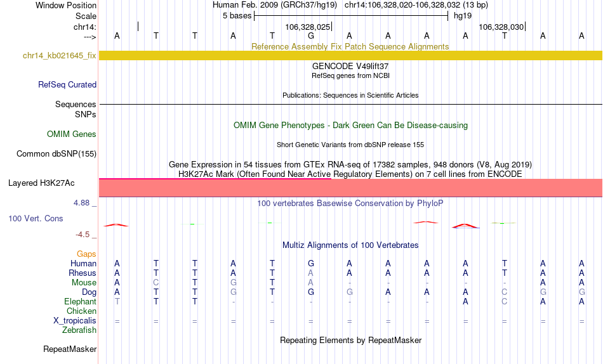Select the Chicken alignment row label
This screenshot has width=603, height=364.
[x=81, y=311]
